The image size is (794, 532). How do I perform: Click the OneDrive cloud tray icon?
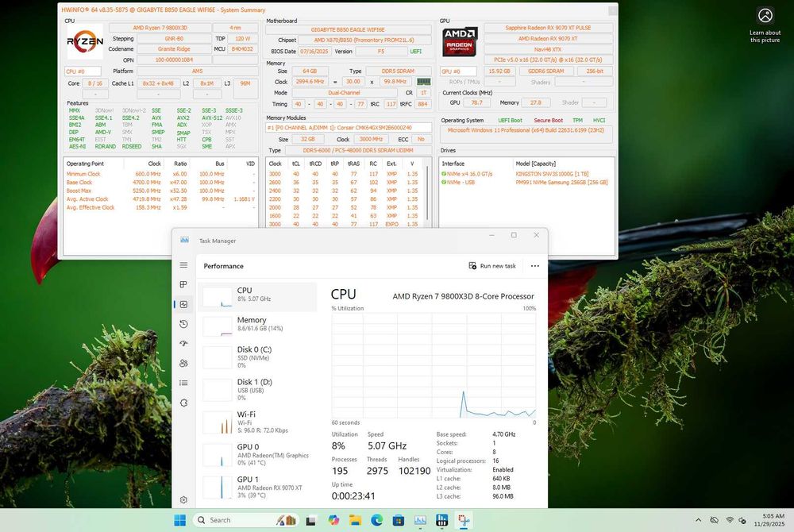(x=715, y=520)
